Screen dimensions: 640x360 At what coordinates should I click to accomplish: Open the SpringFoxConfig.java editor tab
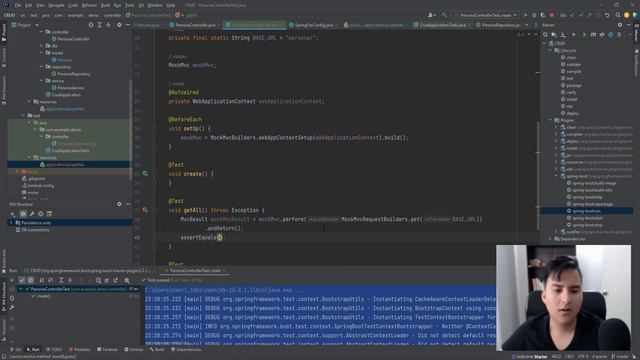click(311, 25)
